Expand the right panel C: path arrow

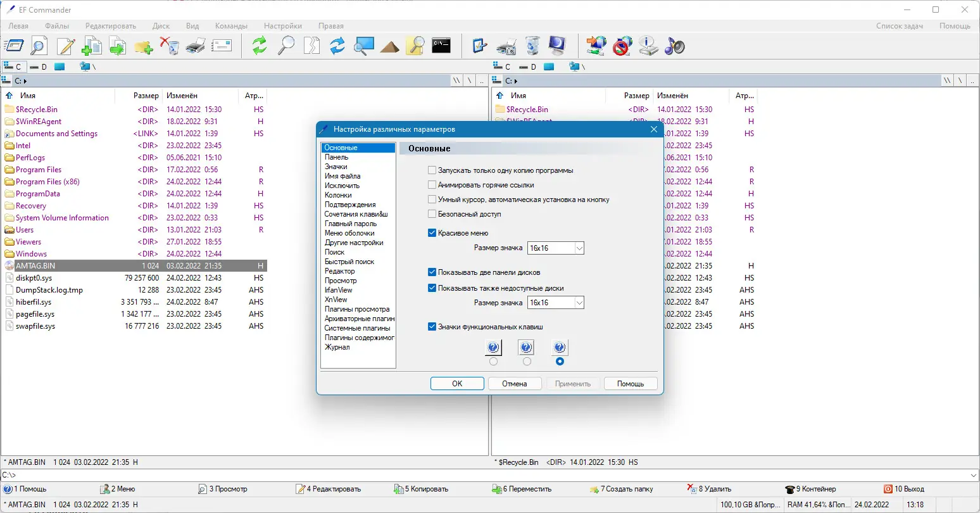click(516, 81)
